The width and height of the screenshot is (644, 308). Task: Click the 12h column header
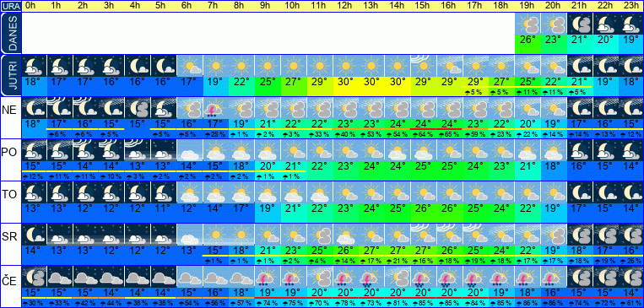[345, 6]
